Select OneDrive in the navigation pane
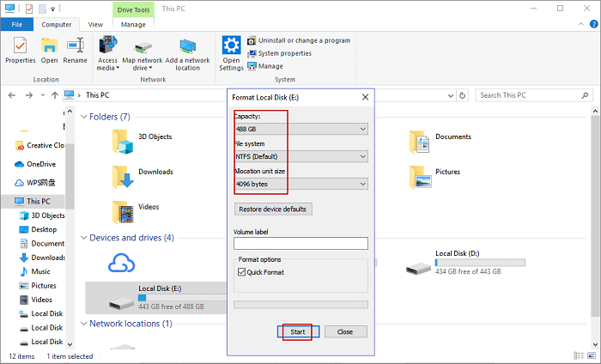The image size is (601, 364). pos(39,163)
